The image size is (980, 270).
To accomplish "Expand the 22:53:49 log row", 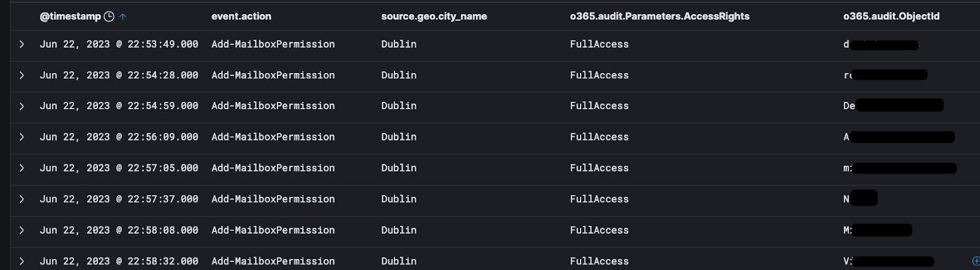I will [x=22, y=44].
